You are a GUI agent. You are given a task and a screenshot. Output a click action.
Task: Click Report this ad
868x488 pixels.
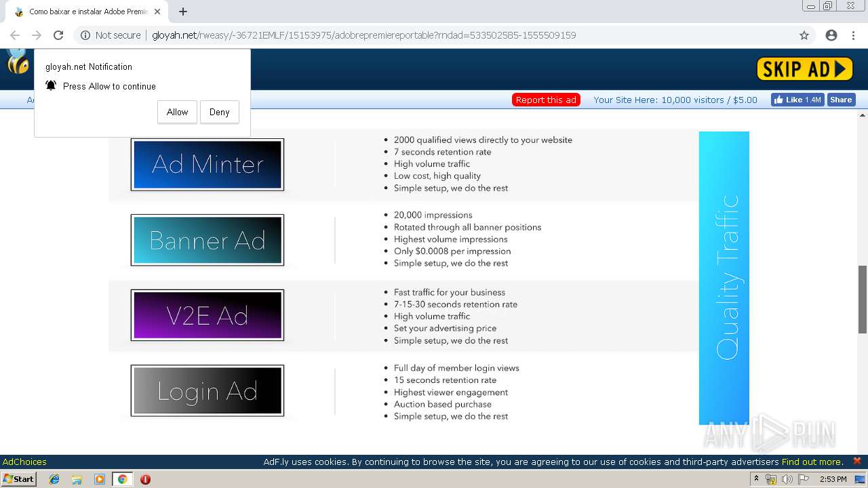(546, 100)
